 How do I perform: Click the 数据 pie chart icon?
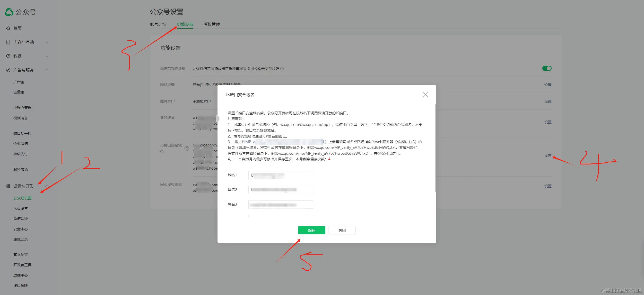[8, 56]
